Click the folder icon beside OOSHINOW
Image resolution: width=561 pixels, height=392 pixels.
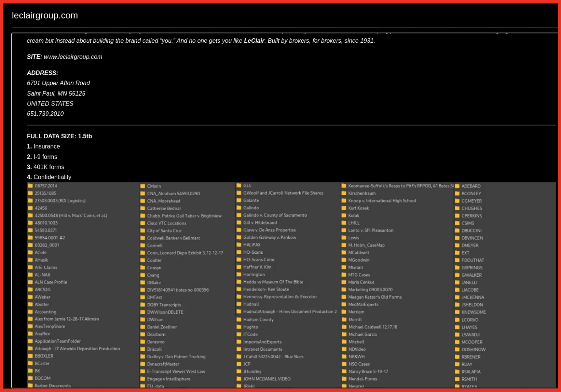(457, 349)
